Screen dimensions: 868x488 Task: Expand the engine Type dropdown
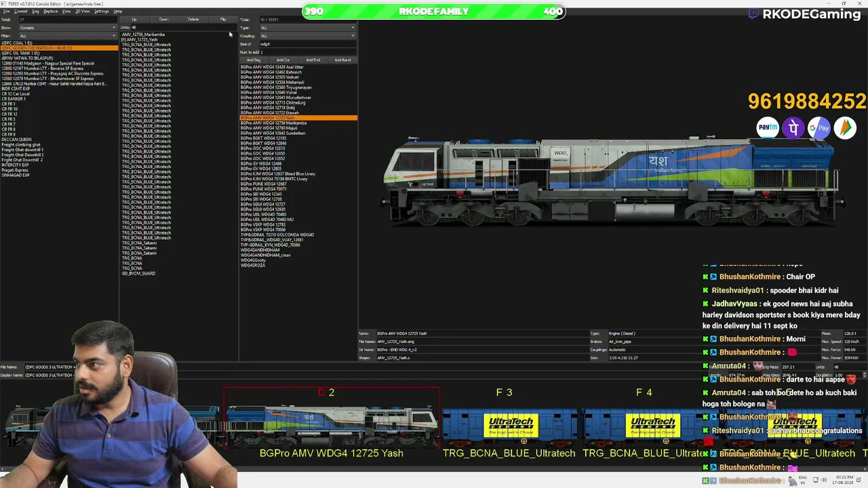308,28
